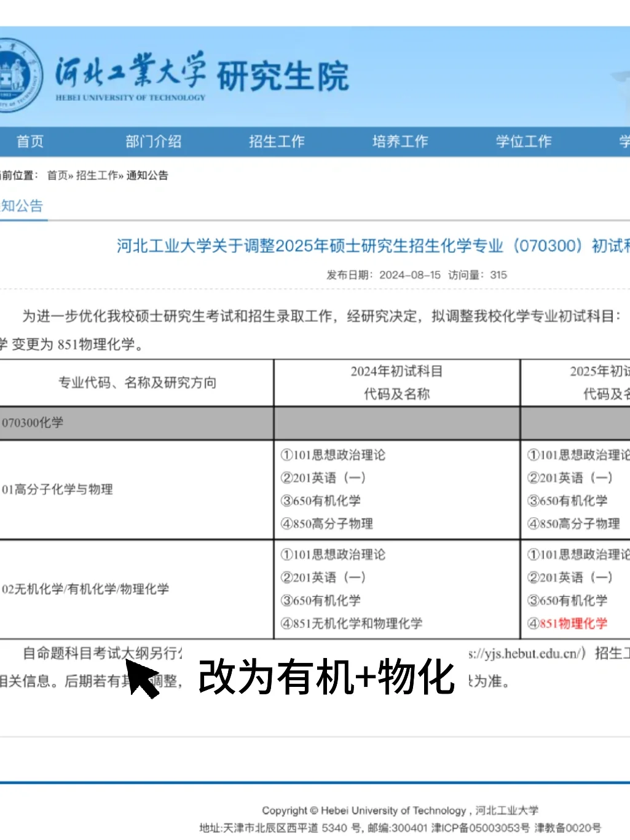Click the red ④851物理化学 cell
This screenshot has width=630, height=840.
coord(567,624)
